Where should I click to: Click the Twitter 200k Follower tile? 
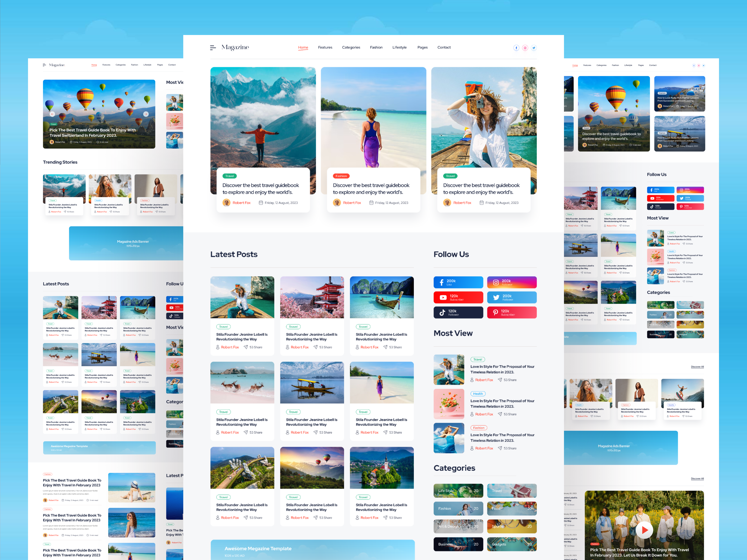(x=512, y=297)
